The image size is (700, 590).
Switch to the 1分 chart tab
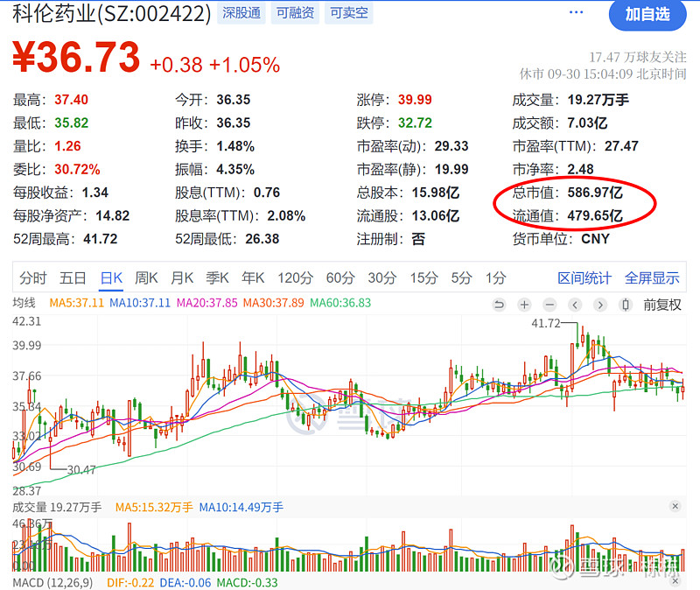click(495, 277)
